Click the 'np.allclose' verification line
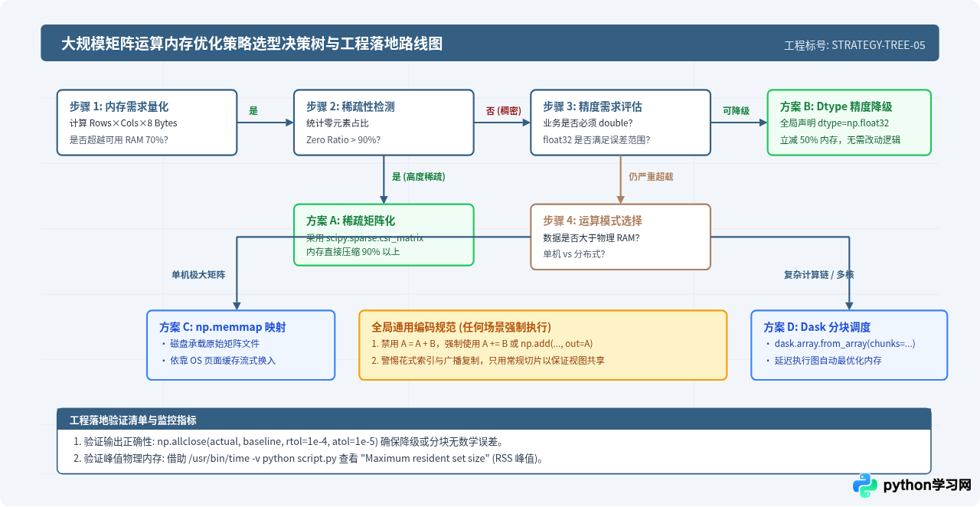 pyautogui.click(x=289, y=442)
